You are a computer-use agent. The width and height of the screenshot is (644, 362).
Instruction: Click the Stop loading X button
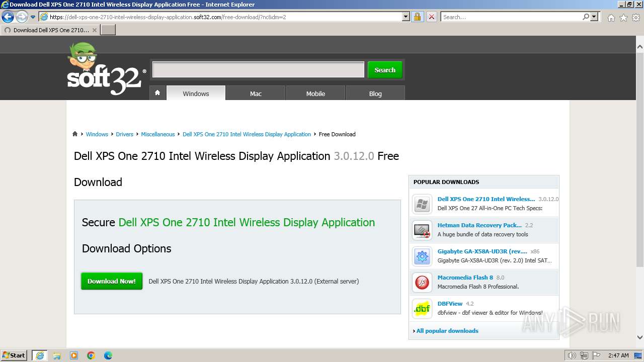click(431, 17)
